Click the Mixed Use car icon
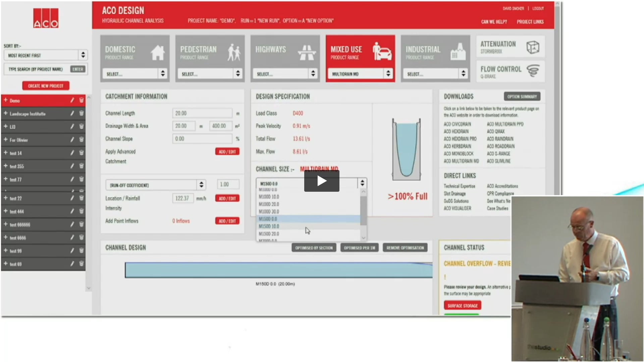Viewport: 644px width, 362px height. click(x=382, y=52)
